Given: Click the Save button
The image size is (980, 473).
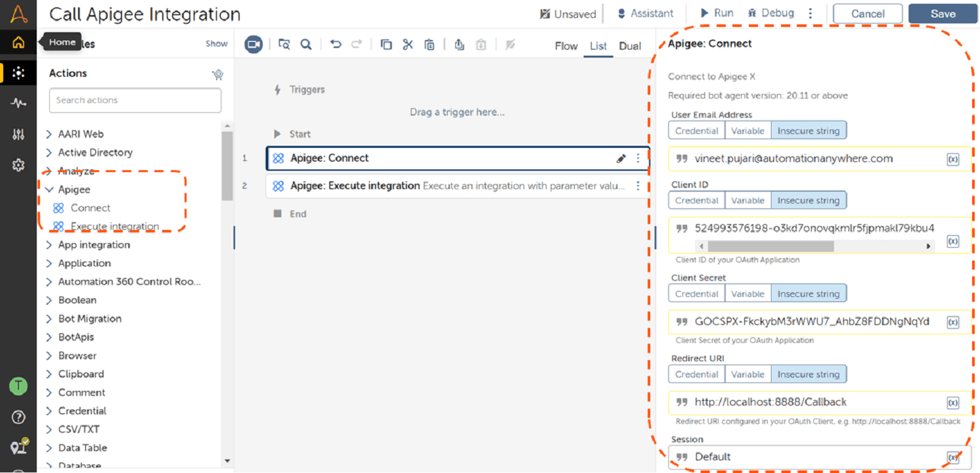Looking at the screenshot, I should coord(943,14).
